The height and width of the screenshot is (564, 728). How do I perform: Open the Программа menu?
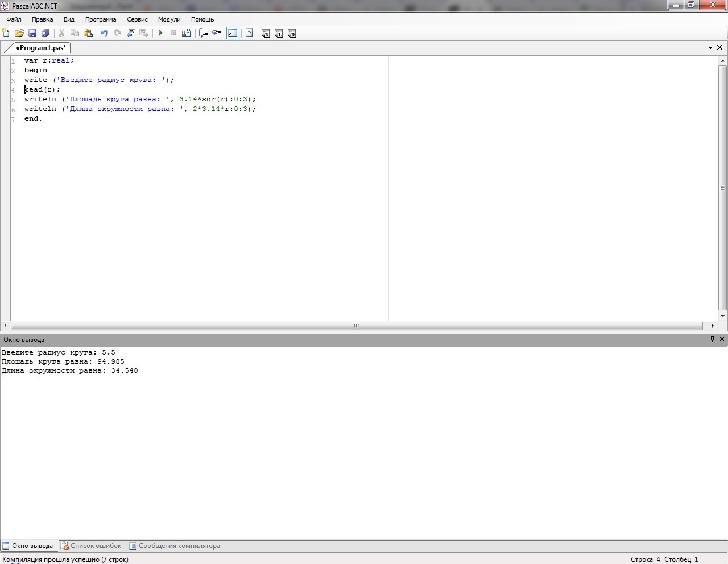[x=101, y=19]
